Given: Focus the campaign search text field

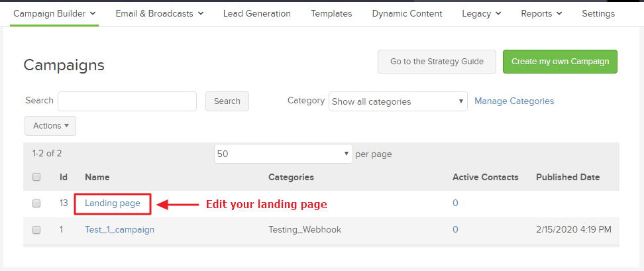Looking at the screenshot, I should pyautogui.click(x=127, y=101).
